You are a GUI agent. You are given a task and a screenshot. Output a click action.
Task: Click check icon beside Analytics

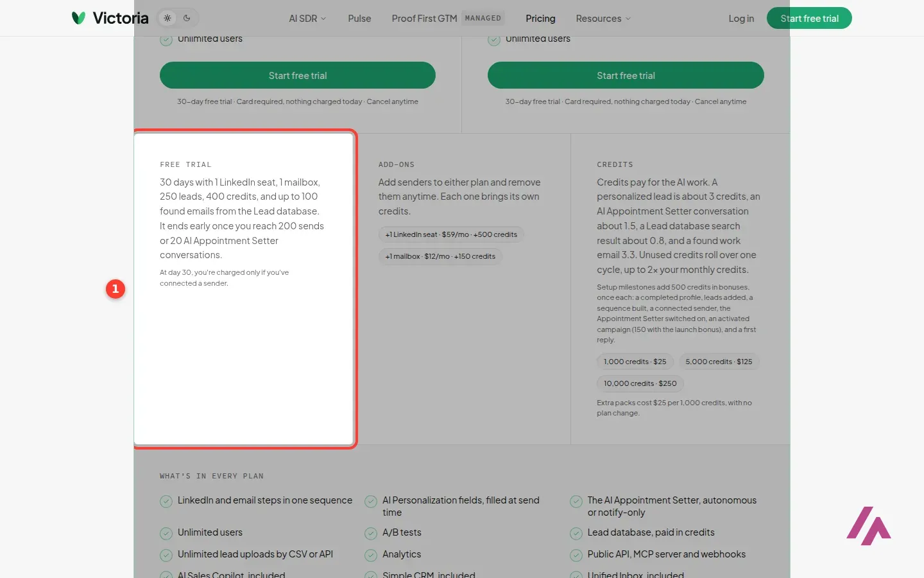tap(371, 556)
